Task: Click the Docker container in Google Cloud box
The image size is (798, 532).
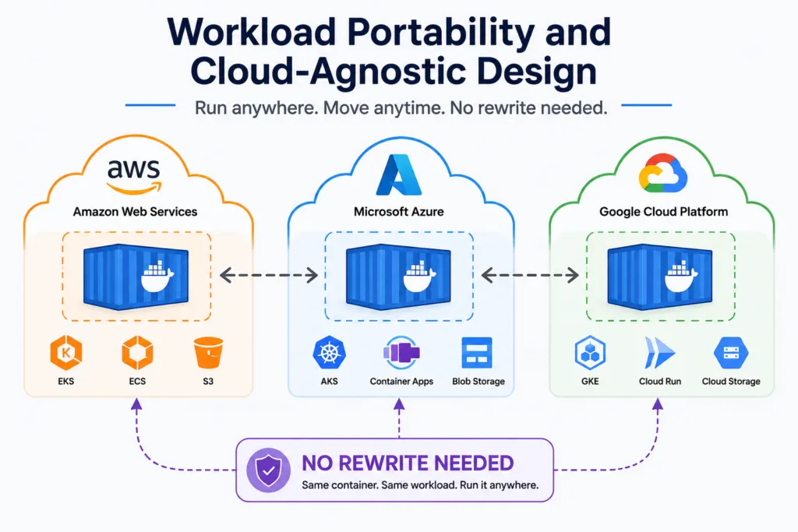Action: pos(660,277)
